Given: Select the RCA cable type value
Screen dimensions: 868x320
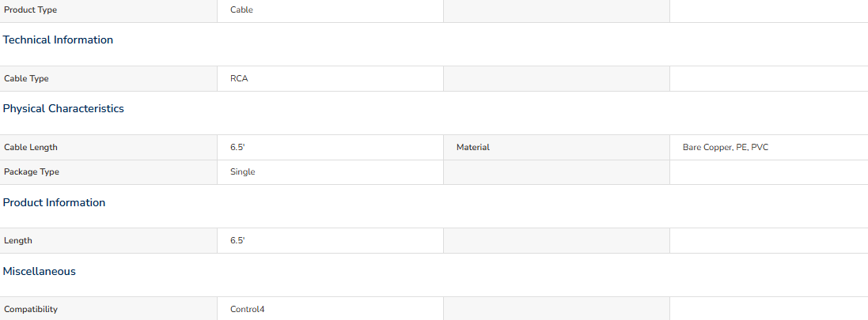Looking at the screenshot, I should (239, 78).
